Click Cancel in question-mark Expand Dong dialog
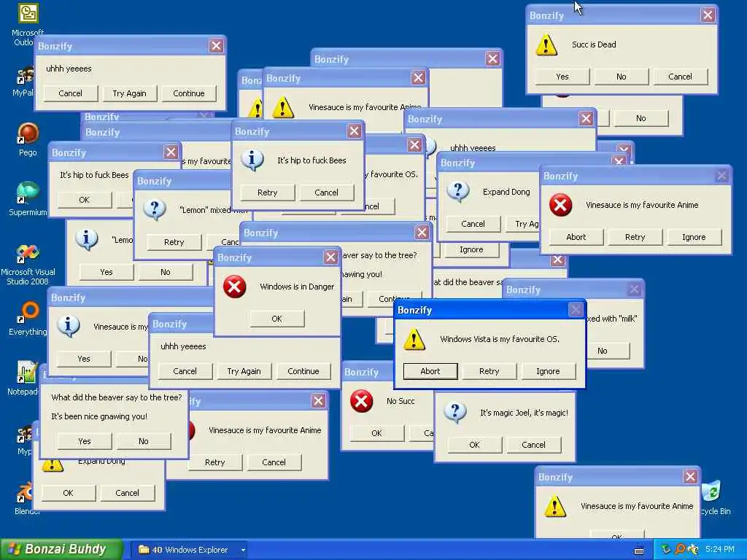The width and height of the screenshot is (747, 560). click(x=473, y=224)
